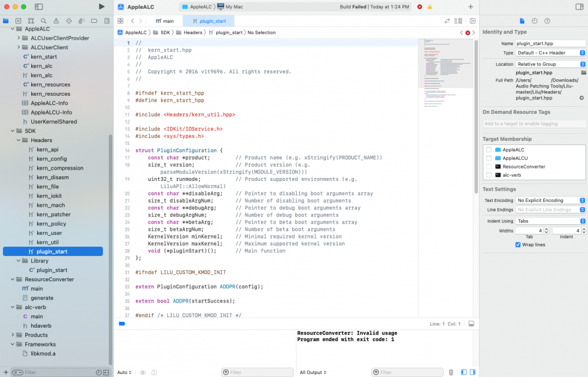Open the debug navigator

point(81,21)
